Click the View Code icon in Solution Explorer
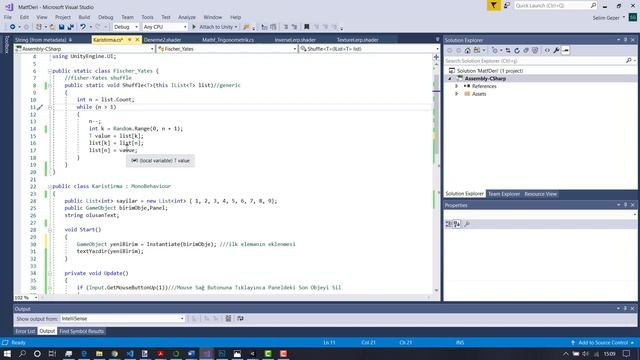Viewport: 640px width, 360px height. pyautogui.click(x=547, y=51)
